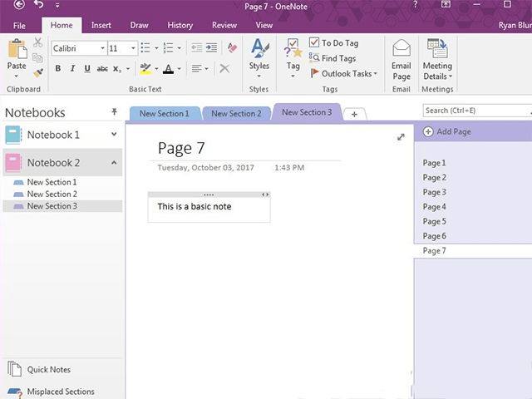Viewport: 532px width, 399px height.
Task: Open Meeting Details calendar icon
Action: tap(437, 48)
